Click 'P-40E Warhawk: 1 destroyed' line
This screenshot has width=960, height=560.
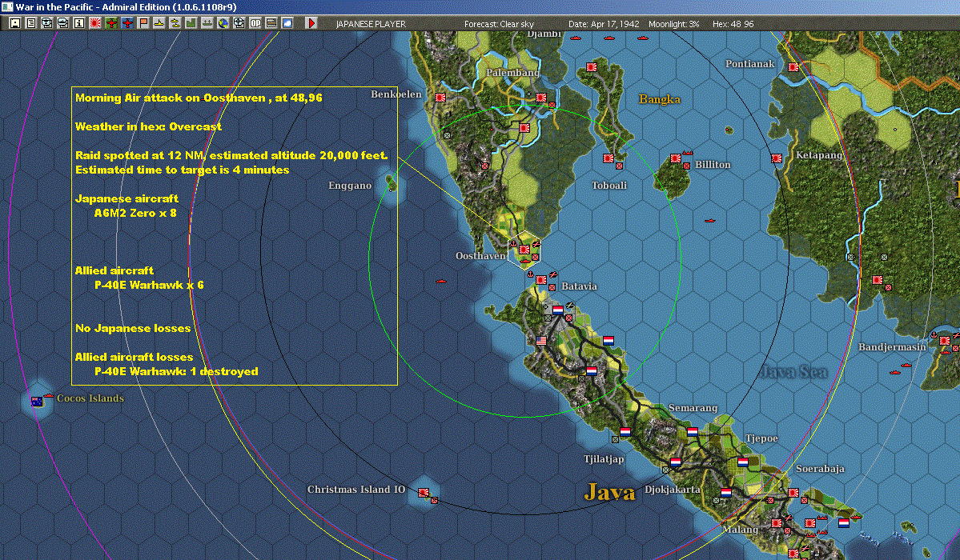[x=176, y=371]
